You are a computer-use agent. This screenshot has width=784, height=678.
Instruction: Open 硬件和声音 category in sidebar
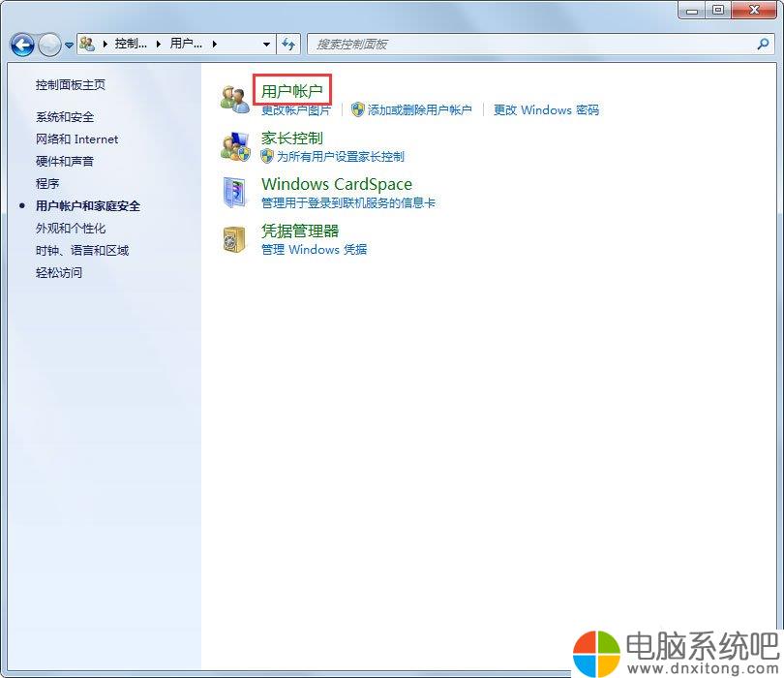coord(65,161)
